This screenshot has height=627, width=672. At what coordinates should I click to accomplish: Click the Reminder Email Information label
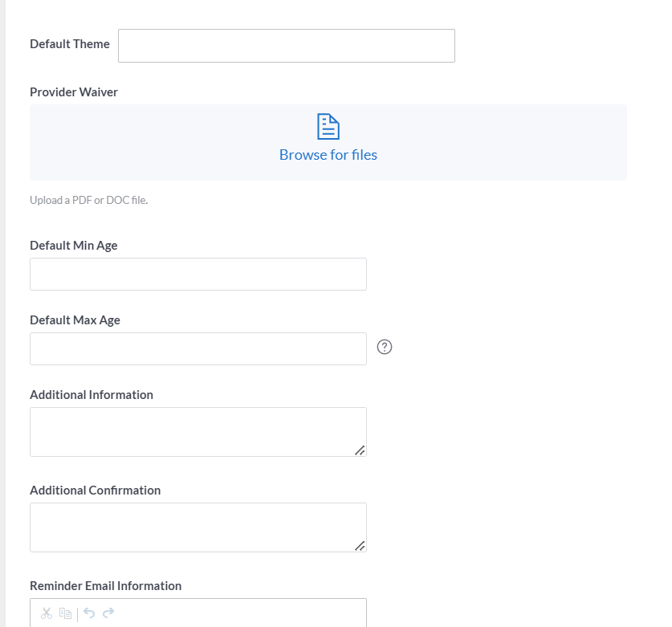[x=106, y=586]
